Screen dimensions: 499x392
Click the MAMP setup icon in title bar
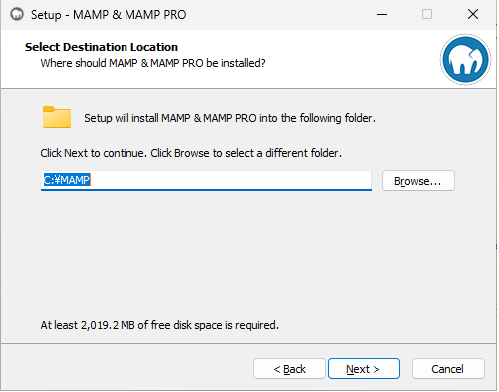coord(17,14)
